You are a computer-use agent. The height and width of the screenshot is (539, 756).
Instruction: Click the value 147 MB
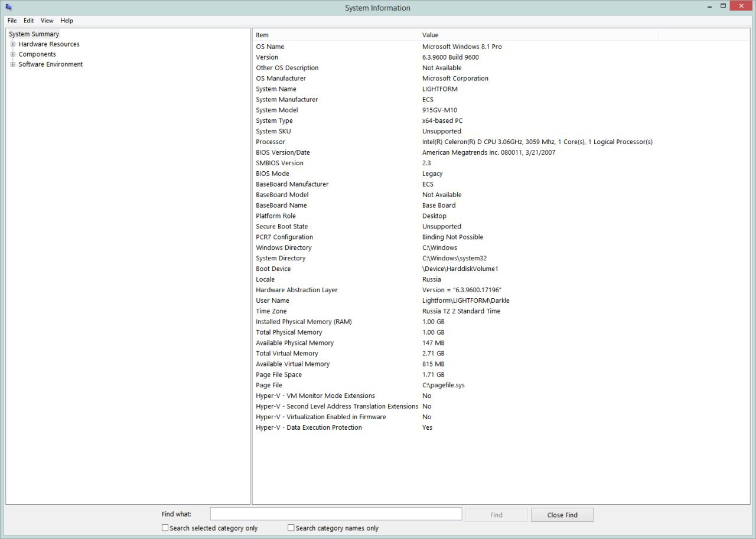(434, 344)
